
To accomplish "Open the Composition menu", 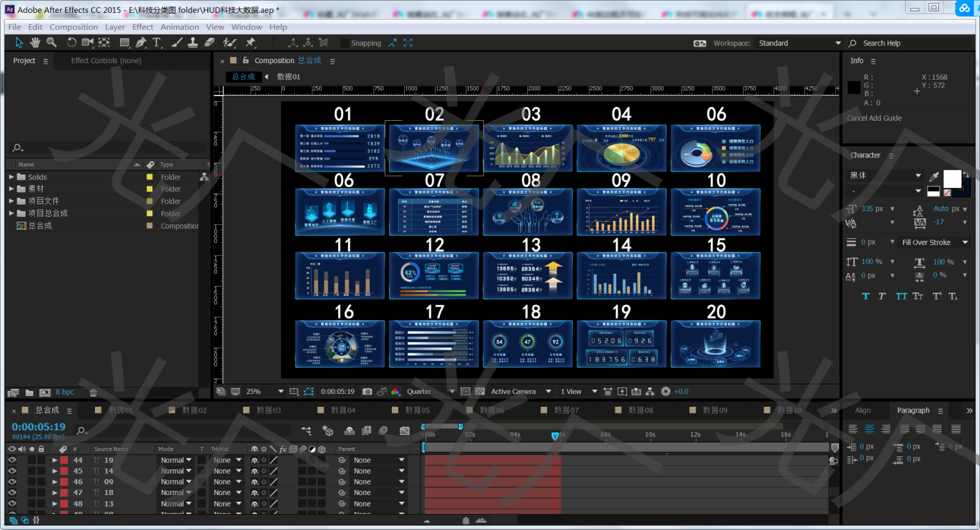I will point(73,27).
